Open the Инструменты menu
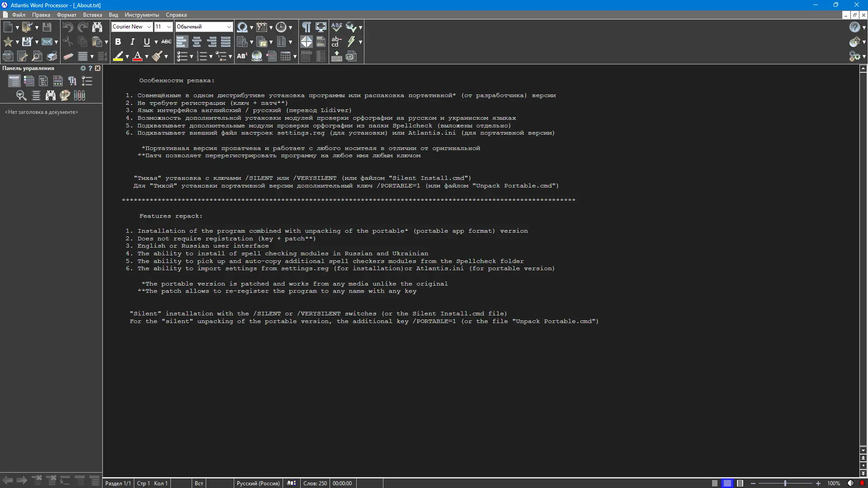This screenshot has width=868, height=488. coord(142,15)
